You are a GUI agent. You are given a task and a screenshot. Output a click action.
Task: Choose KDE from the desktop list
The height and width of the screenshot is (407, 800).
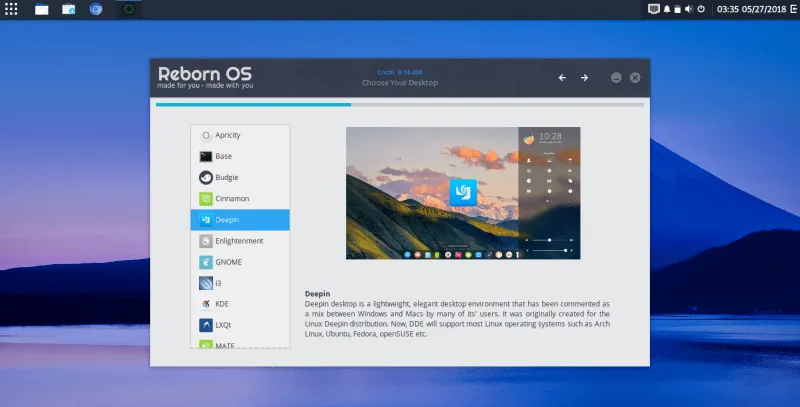[239, 304]
